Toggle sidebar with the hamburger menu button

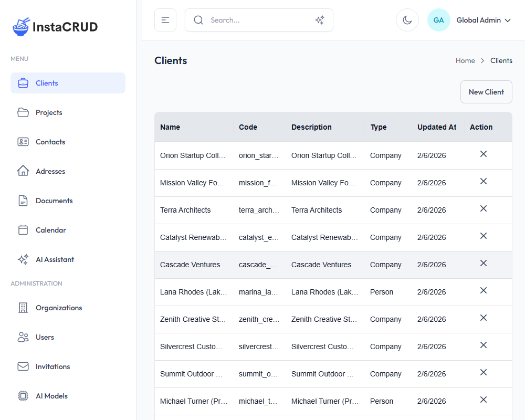click(x=165, y=20)
